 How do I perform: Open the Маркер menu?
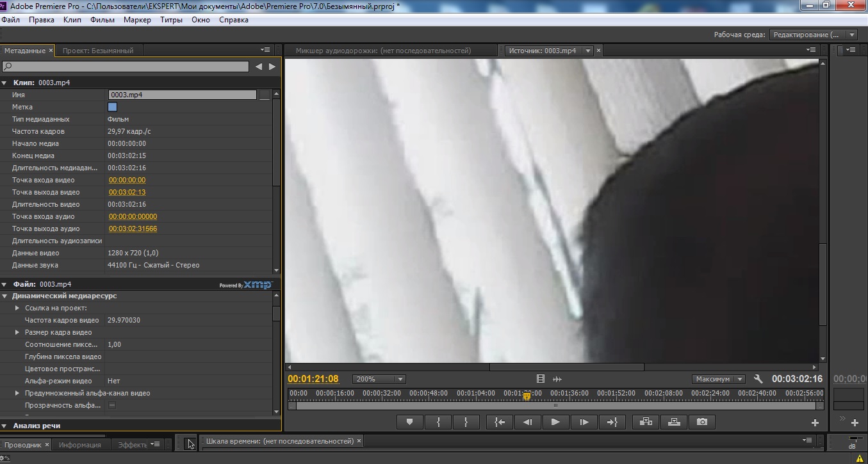137,20
